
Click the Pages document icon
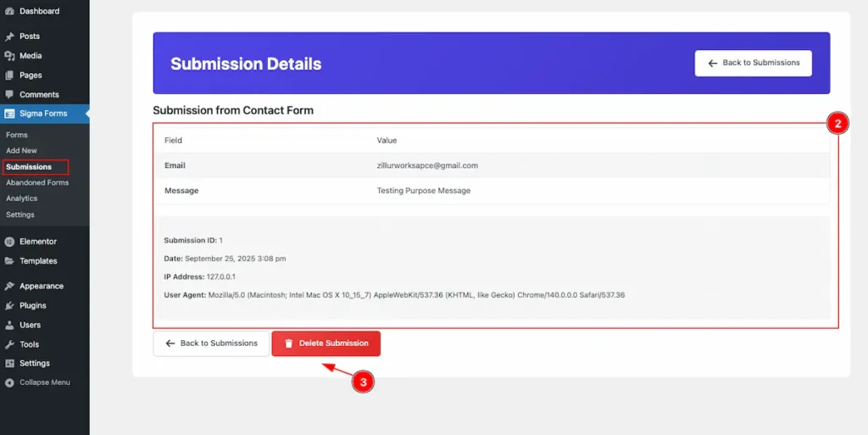pyautogui.click(x=9, y=75)
